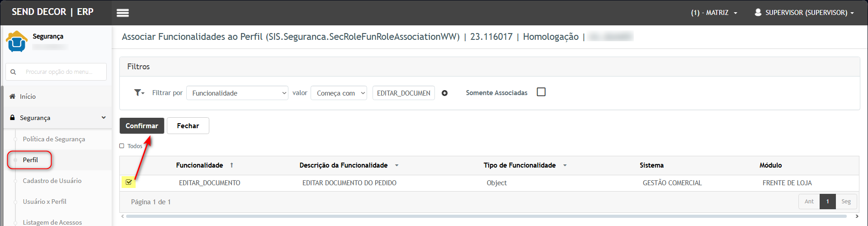
Task: Click the Início home icon
Action: pos(12,96)
